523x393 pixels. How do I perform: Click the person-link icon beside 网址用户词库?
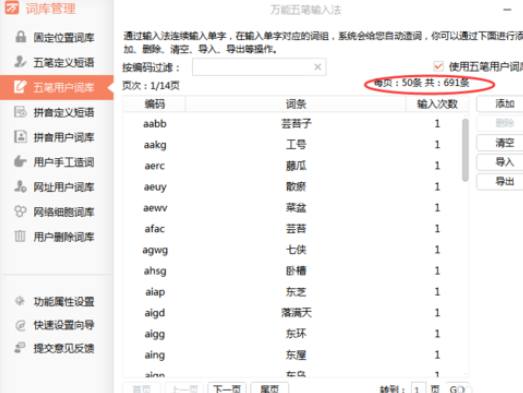pos(20,187)
